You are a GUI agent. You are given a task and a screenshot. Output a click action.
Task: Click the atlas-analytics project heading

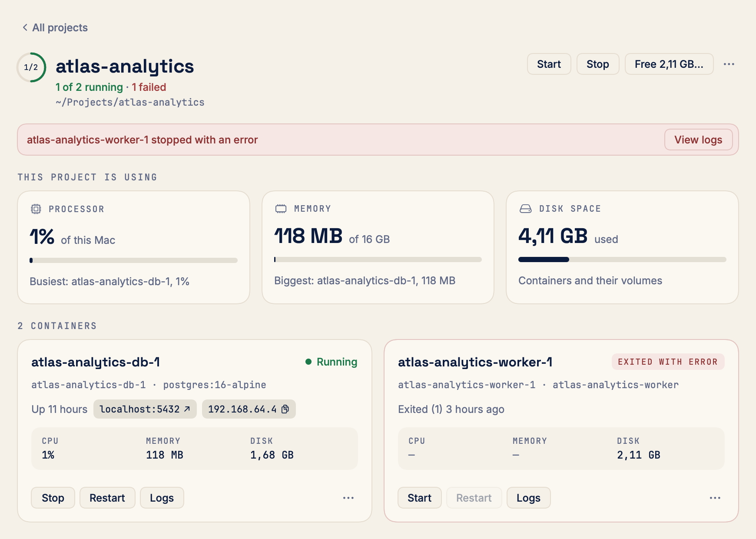(125, 67)
